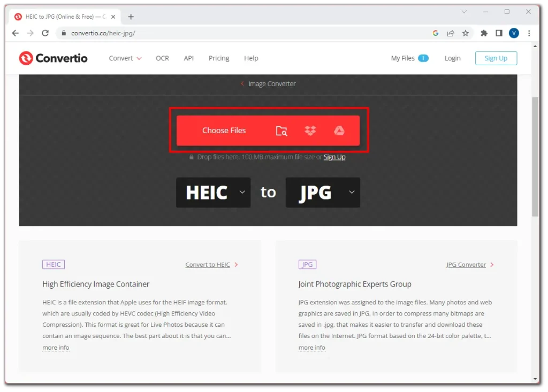Click the Google icon in address bar

(x=436, y=33)
